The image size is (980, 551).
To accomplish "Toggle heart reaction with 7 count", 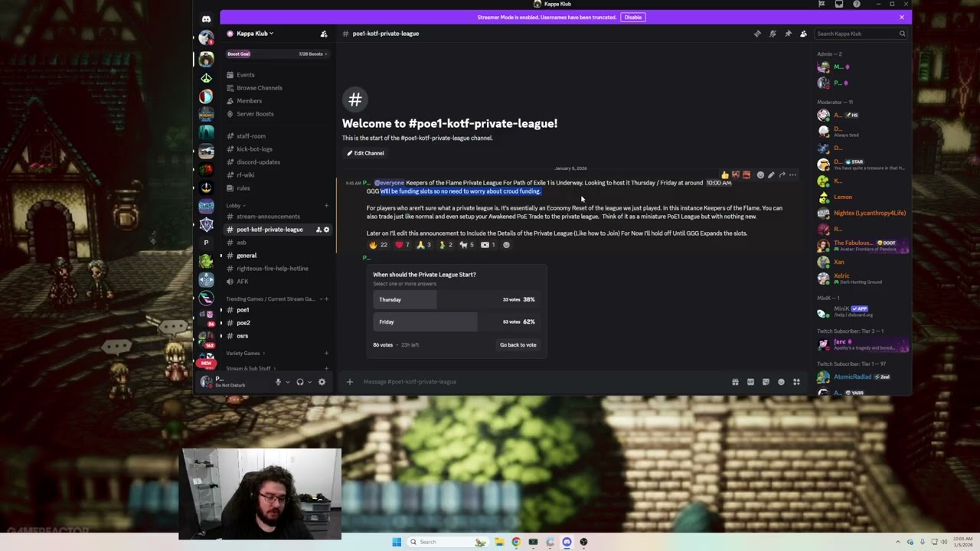I will (402, 245).
